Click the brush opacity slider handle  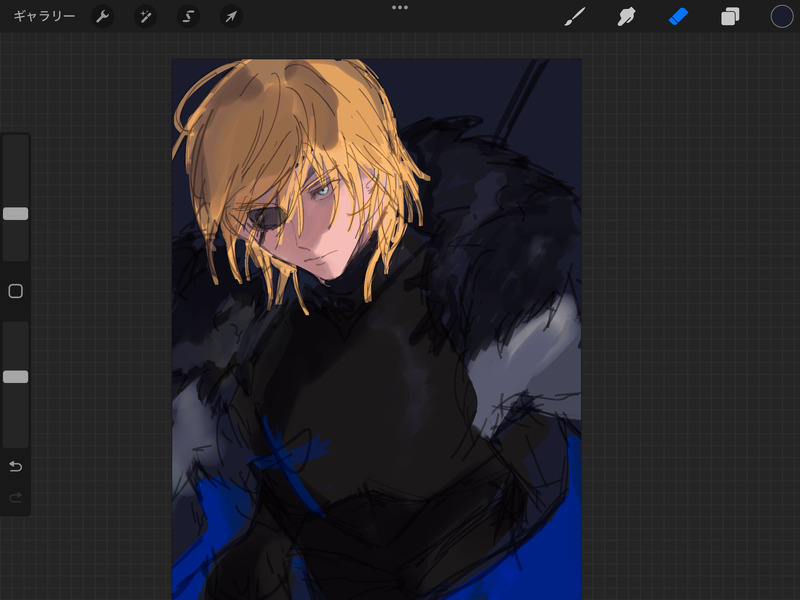tap(16, 377)
